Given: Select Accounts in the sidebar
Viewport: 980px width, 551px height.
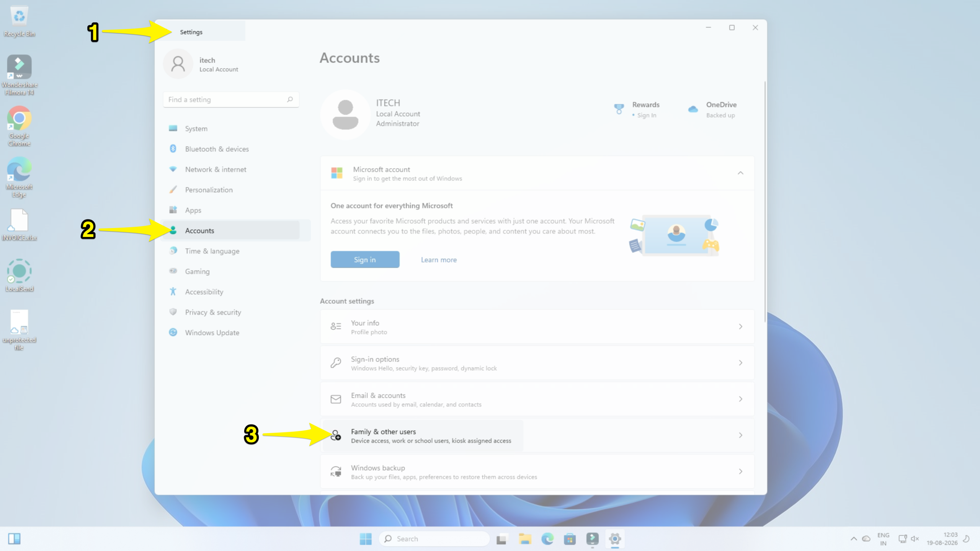Looking at the screenshot, I should [x=231, y=230].
